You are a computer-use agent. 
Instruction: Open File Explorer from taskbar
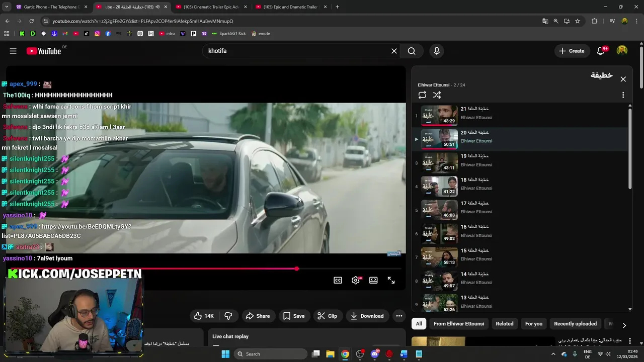click(x=330, y=354)
